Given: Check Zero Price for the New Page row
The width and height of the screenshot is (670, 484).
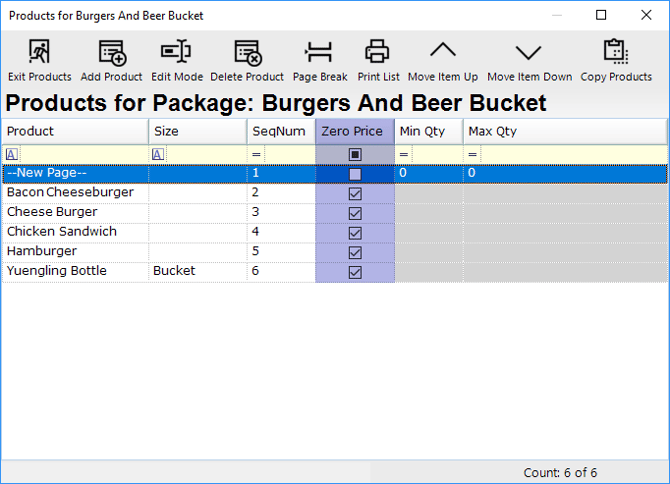Looking at the screenshot, I should pyautogui.click(x=355, y=174).
